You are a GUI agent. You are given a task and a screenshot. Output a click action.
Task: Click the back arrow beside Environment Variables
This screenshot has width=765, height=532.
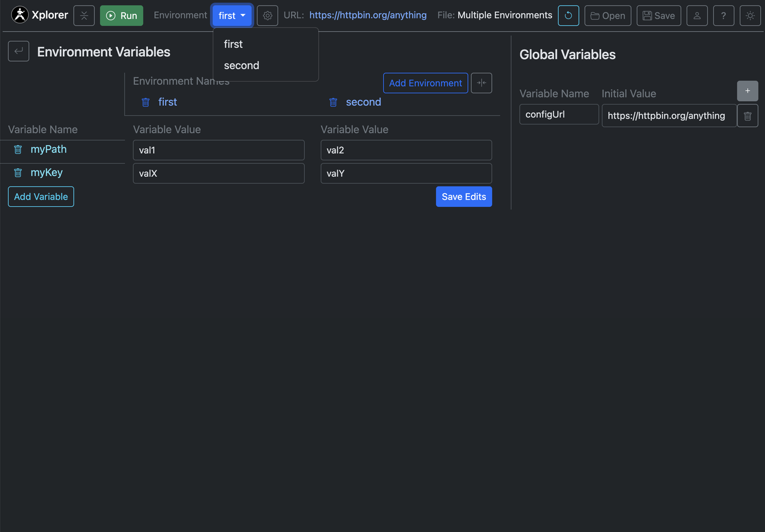[19, 51]
